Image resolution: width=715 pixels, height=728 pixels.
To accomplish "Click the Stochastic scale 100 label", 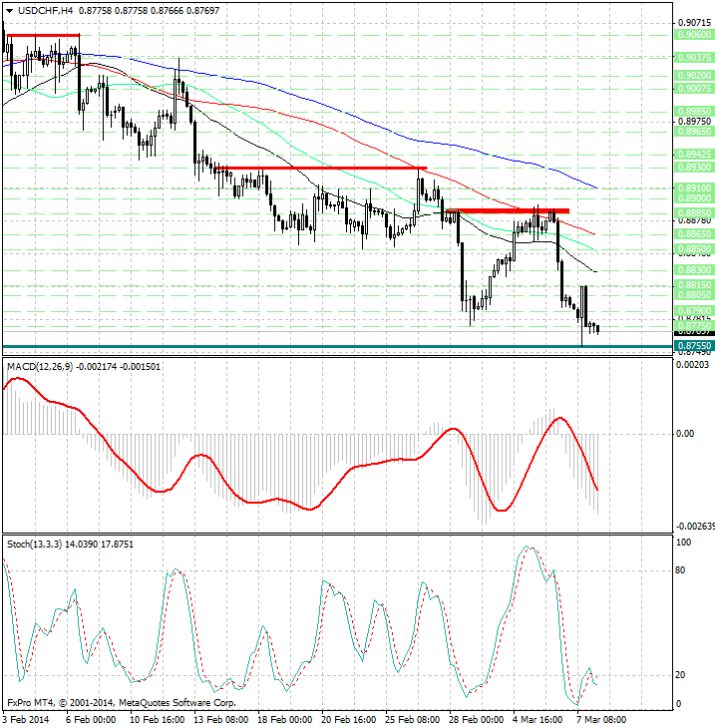I will tap(683, 543).
